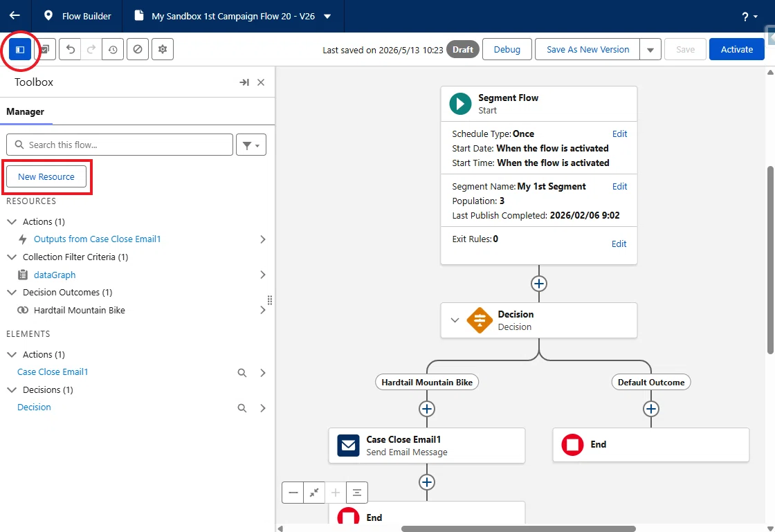
Task: Click the back arrow in header
Action: click(15, 16)
